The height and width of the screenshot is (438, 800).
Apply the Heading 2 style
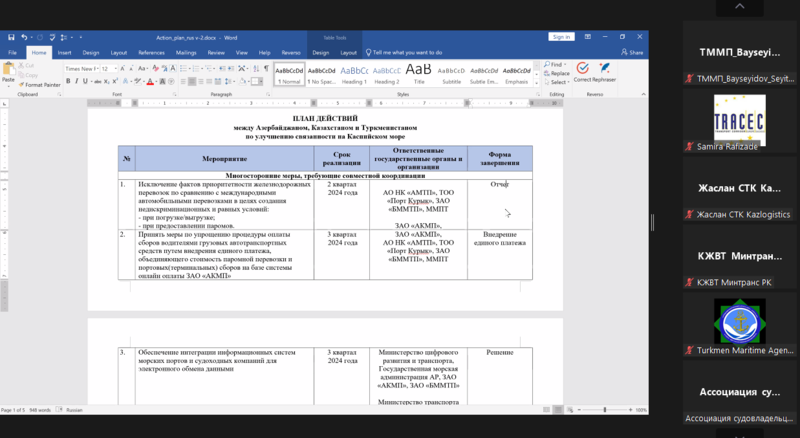(x=387, y=74)
